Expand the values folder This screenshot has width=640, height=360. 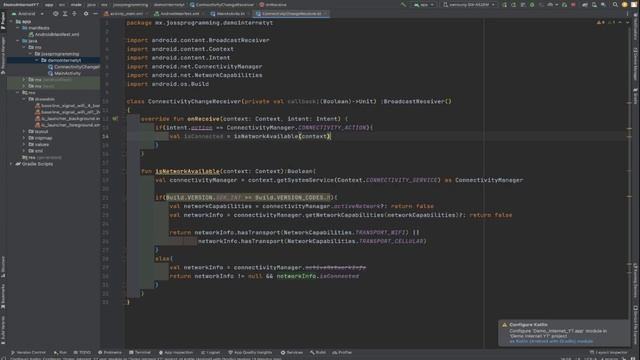pos(24,144)
